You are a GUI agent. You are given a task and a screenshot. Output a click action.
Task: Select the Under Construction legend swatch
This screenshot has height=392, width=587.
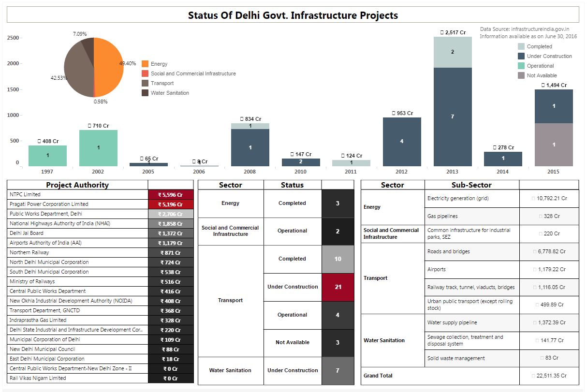[x=521, y=56]
